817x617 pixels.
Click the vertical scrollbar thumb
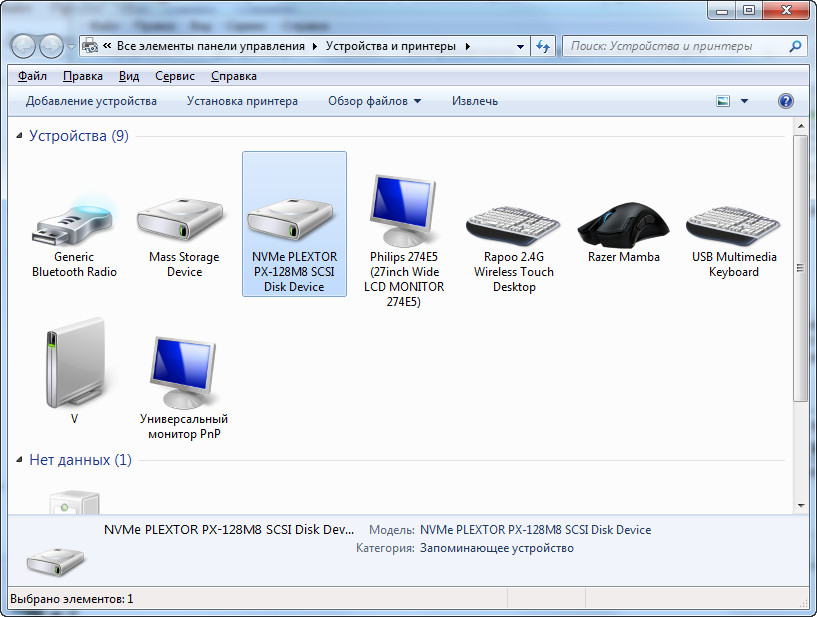coord(800,268)
